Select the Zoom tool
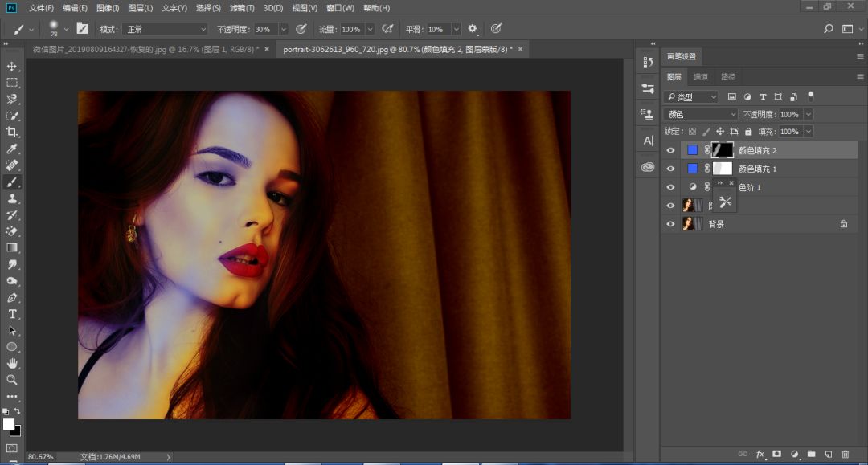Viewport: 868px width, 465px height. pos(12,380)
